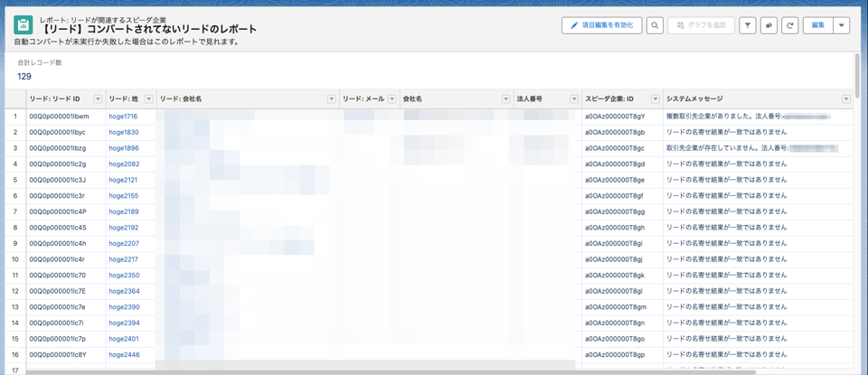868x375 pixels.
Task: Click the report icon beside the title
Action: tap(24, 26)
